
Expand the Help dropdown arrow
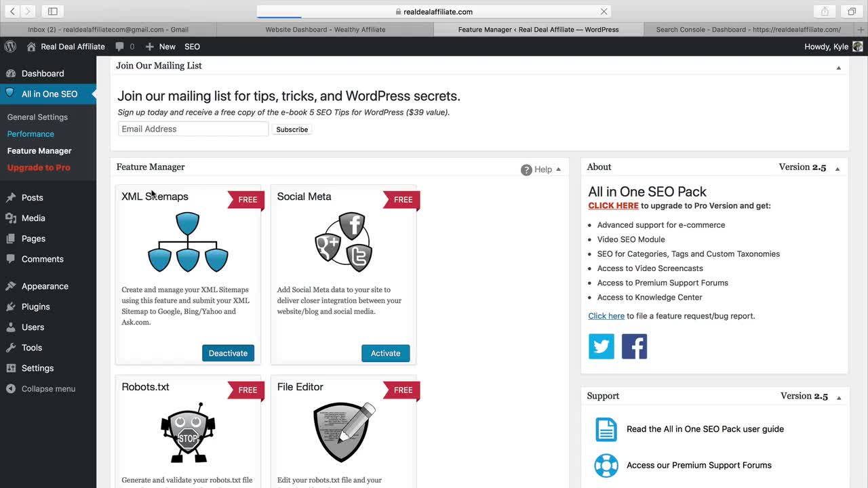[559, 169]
